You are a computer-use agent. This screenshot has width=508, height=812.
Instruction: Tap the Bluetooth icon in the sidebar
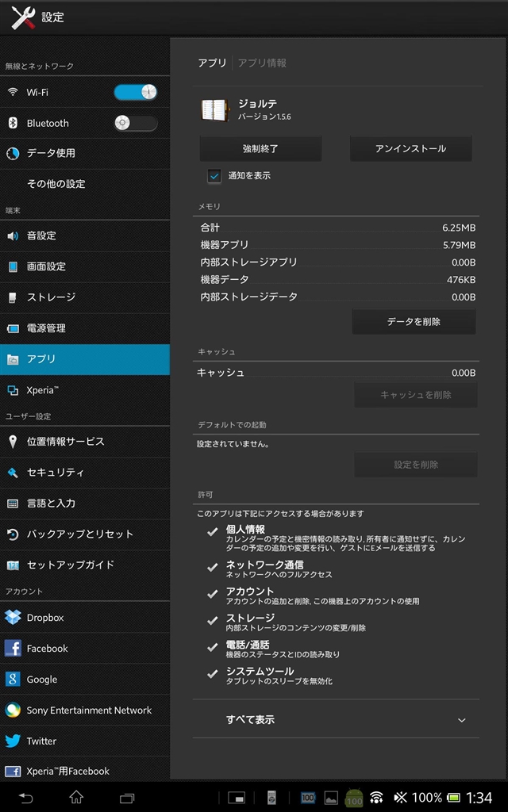(x=13, y=123)
